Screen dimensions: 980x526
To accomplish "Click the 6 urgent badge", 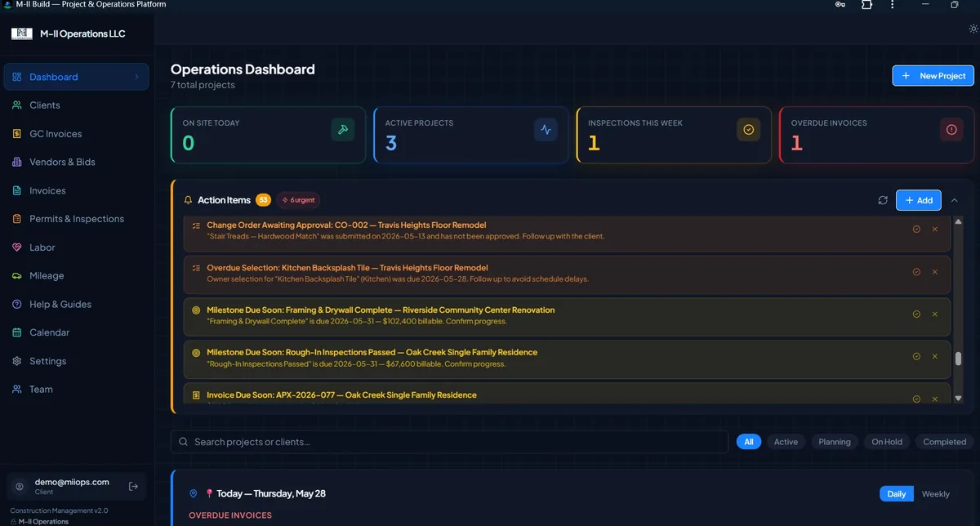I will point(297,200).
